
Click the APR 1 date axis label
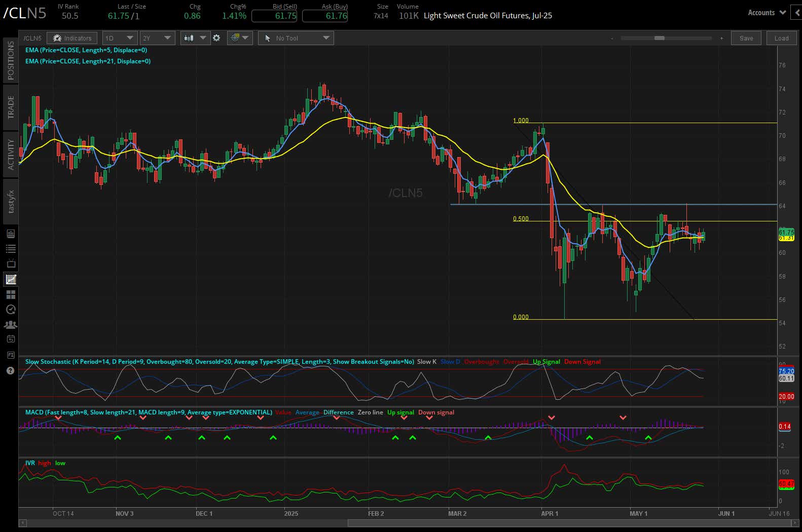pos(550,514)
